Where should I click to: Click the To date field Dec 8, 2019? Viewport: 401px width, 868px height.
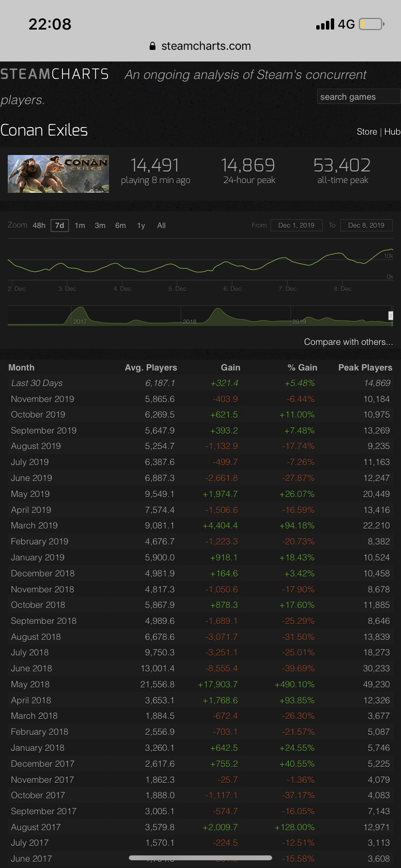click(x=366, y=225)
